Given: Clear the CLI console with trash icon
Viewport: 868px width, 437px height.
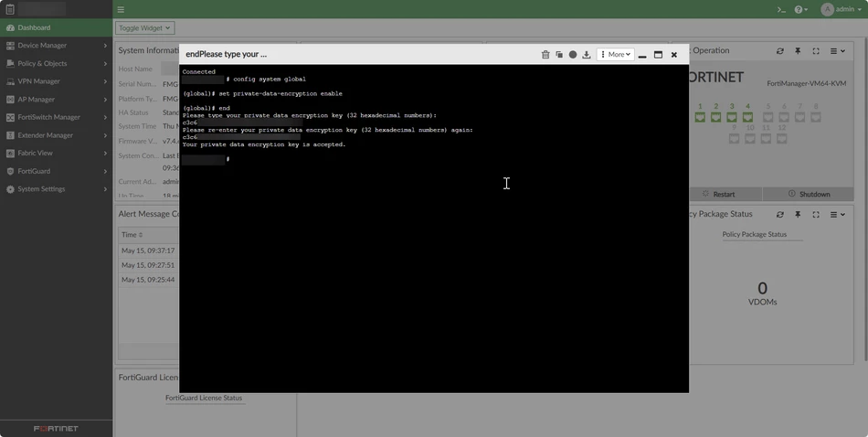Looking at the screenshot, I should point(545,54).
